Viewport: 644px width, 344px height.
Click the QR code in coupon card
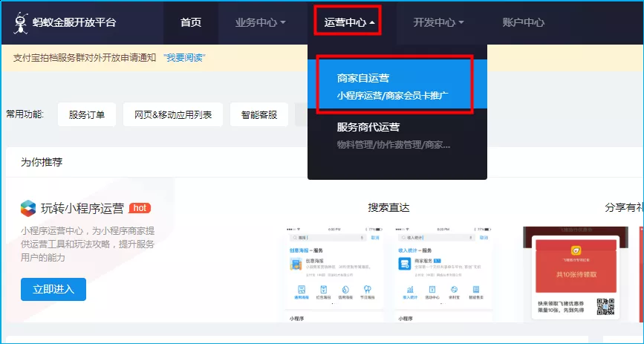(605, 307)
